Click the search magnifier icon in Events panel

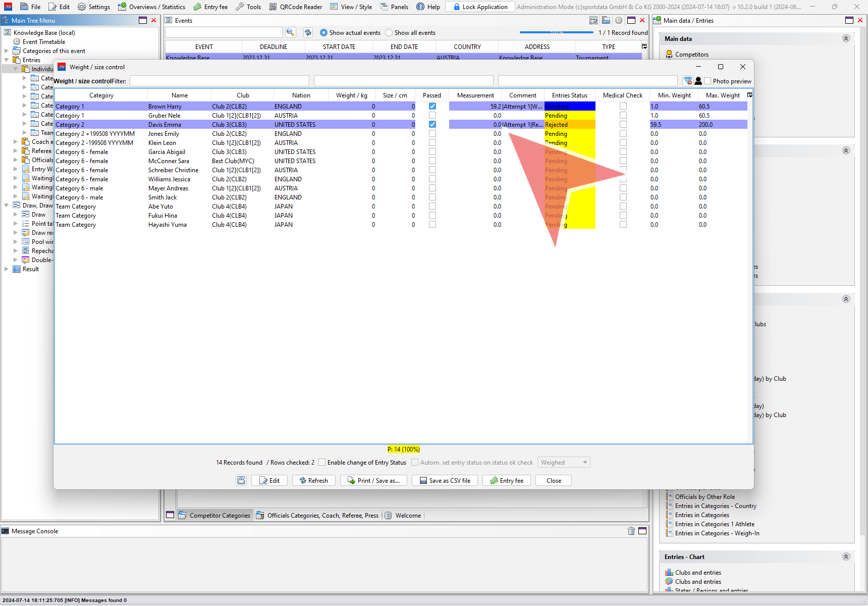click(x=290, y=32)
